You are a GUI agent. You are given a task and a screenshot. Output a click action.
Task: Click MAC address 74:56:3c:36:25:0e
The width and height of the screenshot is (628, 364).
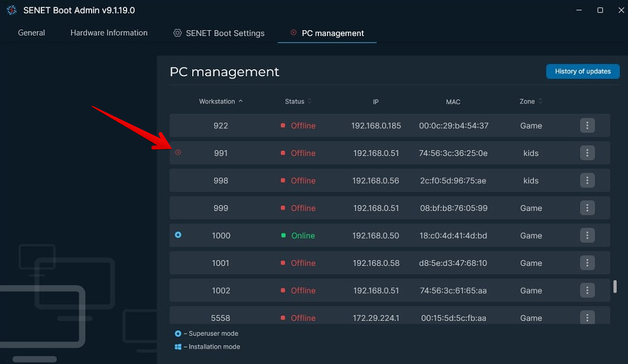point(453,154)
